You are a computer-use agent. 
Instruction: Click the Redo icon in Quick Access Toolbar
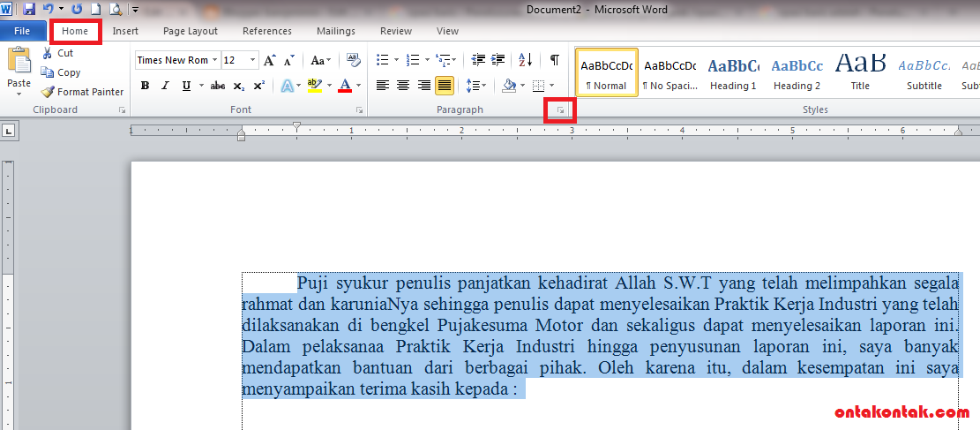[77, 9]
